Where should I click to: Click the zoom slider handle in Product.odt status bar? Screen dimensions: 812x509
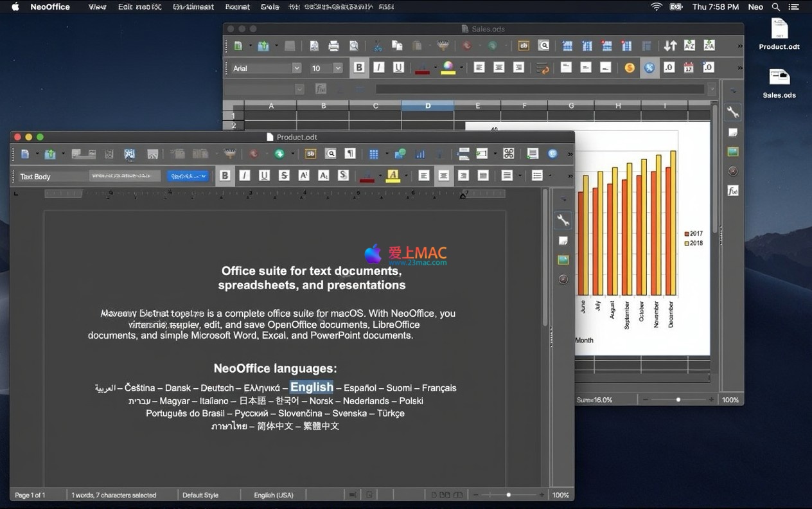508,495
